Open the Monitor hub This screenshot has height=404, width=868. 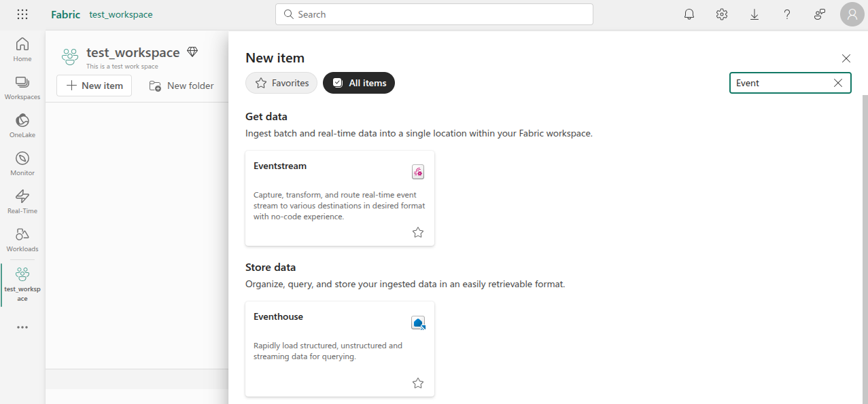22,162
